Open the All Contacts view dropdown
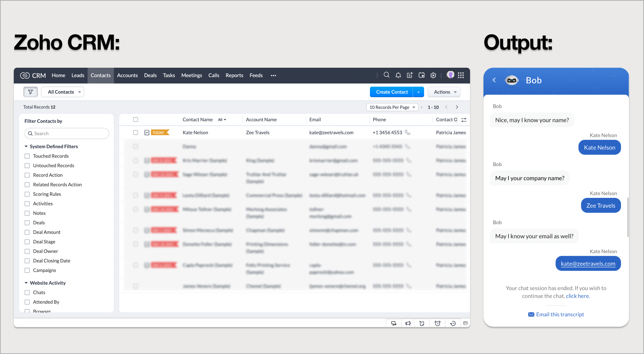644x354 pixels. pyautogui.click(x=62, y=92)
